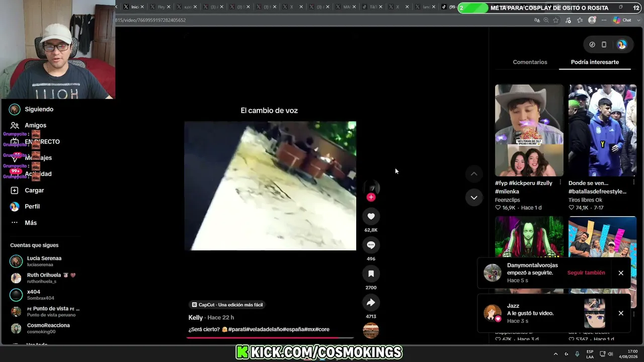Open the Feenzclips recommended video thumbnail

coord(529,131)
